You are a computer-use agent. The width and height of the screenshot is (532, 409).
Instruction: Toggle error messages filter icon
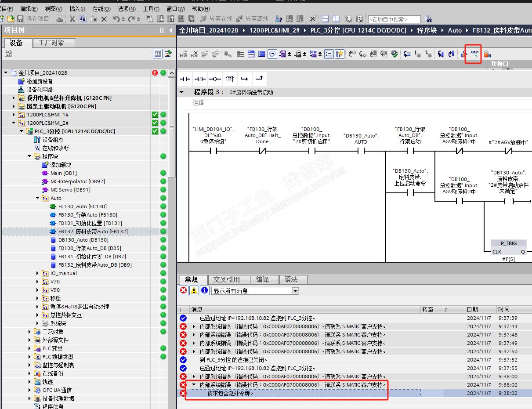(184, 290)
